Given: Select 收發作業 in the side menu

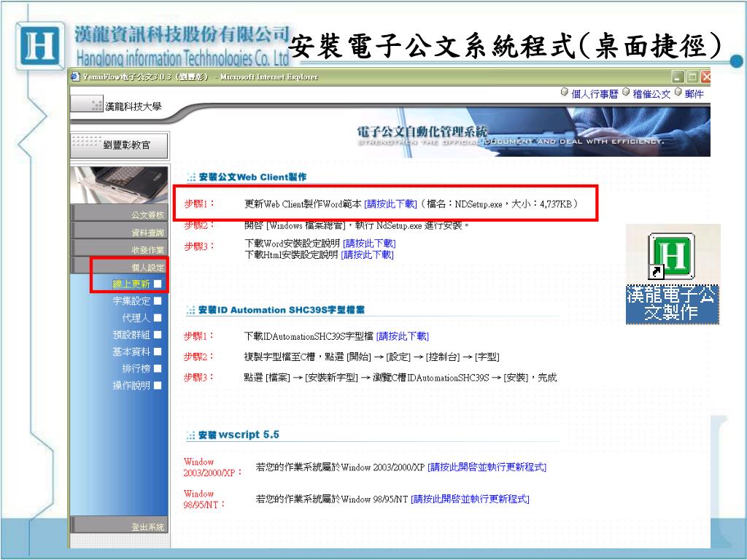Looking at the screenshot, I should click(x=120, y=249).
